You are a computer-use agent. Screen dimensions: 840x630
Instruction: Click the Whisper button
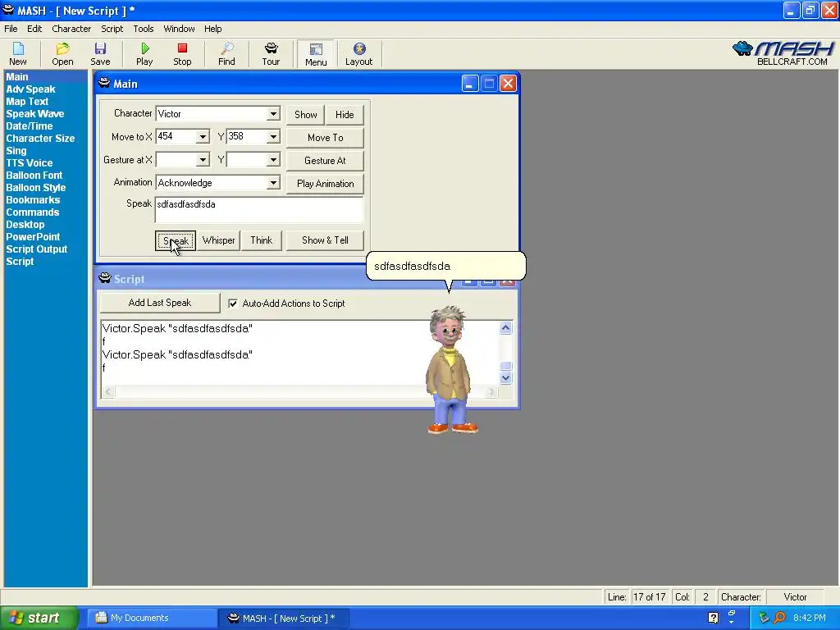tap(218, 240)
